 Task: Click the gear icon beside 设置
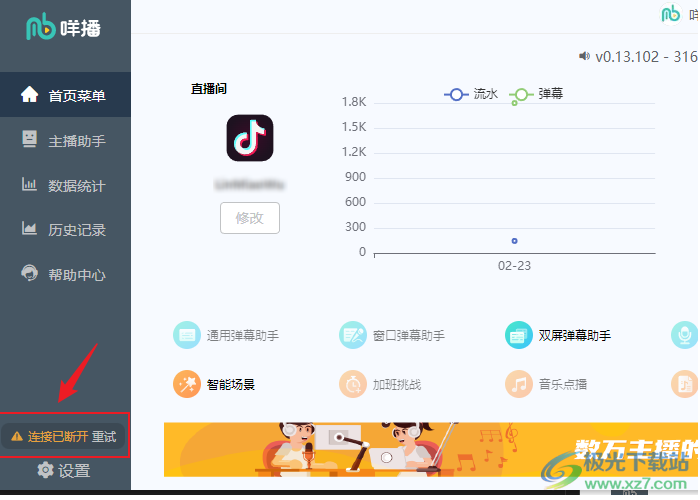tap(45, 470)
